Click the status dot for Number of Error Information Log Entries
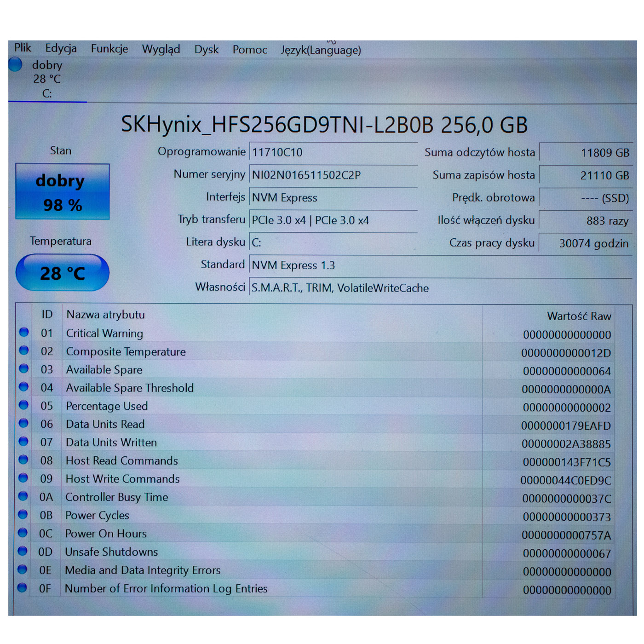Image resolution: width=644 pixels, height=644 pixels. point(22,587)
